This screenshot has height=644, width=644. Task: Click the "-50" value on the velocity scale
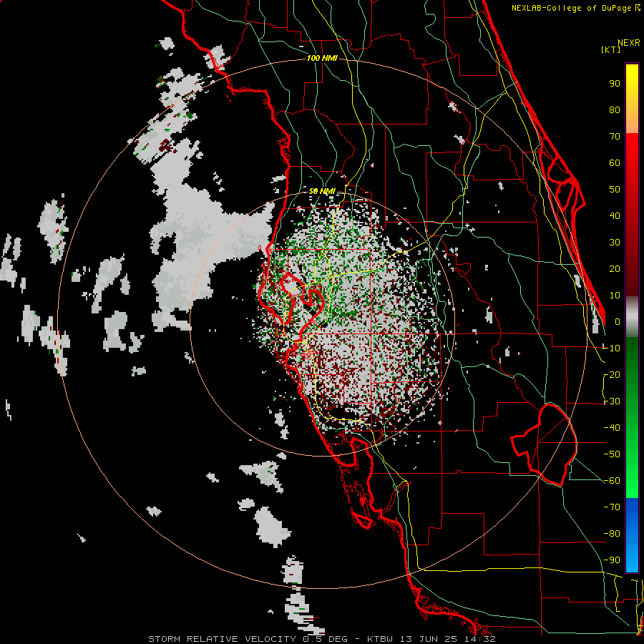(x=612, y=454)
